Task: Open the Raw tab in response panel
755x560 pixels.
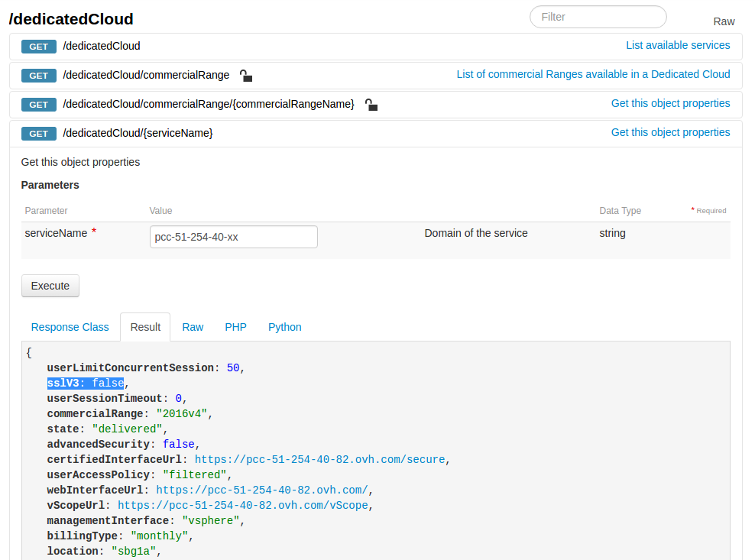Action: point(193,327)
